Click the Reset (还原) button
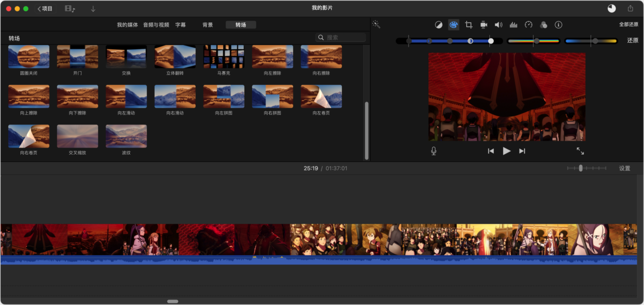Image resolution: width=644 pixels, height=305 pixels. 632,41
